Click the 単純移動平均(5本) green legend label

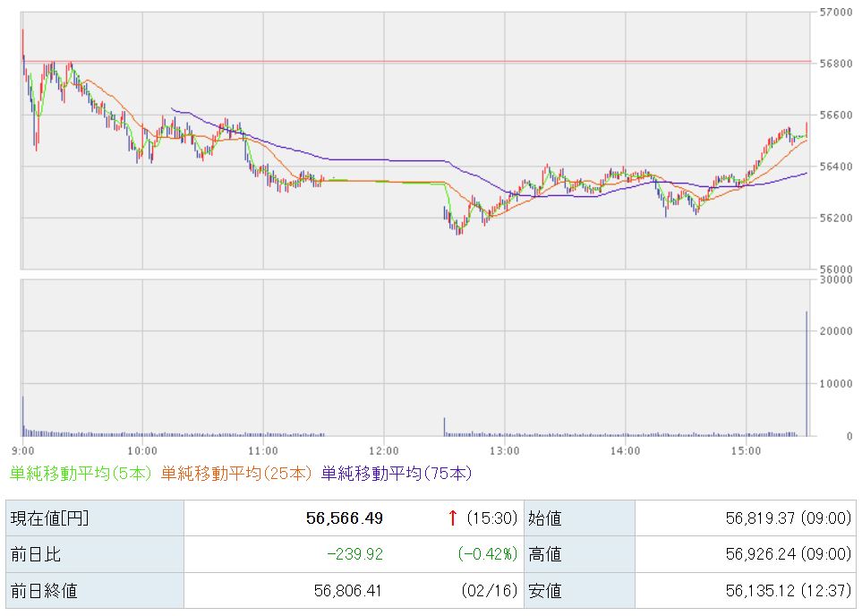81,473
